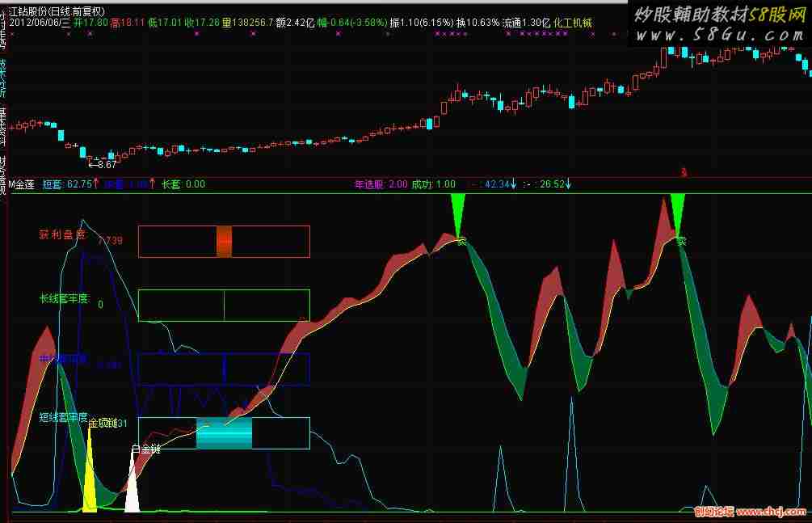The width and height of the screenshot is (812, 523).
Task: Select the 技术分析 side tab
Action: pos(2,78)
